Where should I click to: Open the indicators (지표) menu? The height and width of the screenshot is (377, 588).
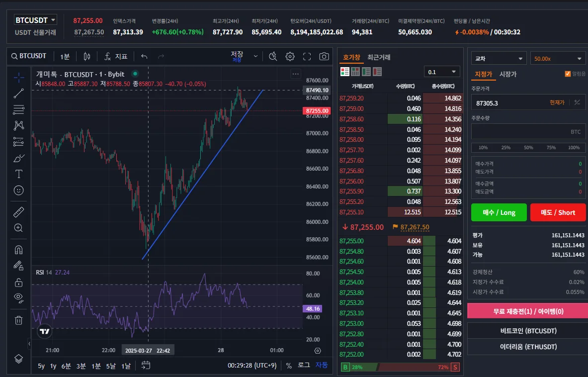(116, 57)
